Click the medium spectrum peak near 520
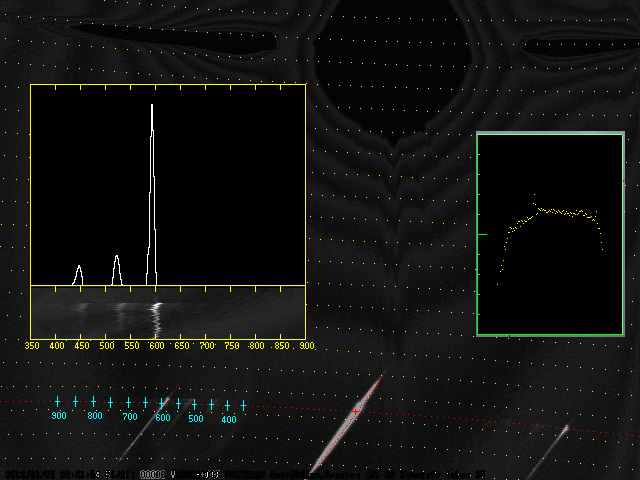 click(x=117, y=271)
